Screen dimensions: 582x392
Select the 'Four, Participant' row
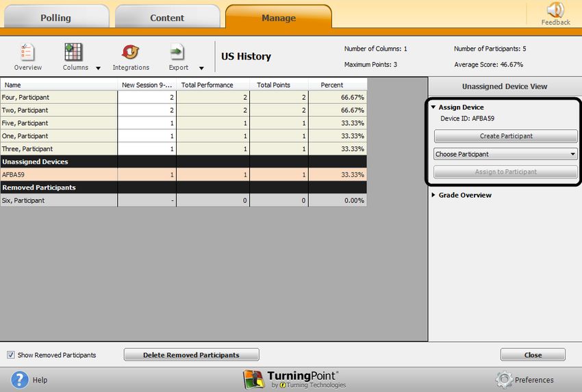(184, 97)
